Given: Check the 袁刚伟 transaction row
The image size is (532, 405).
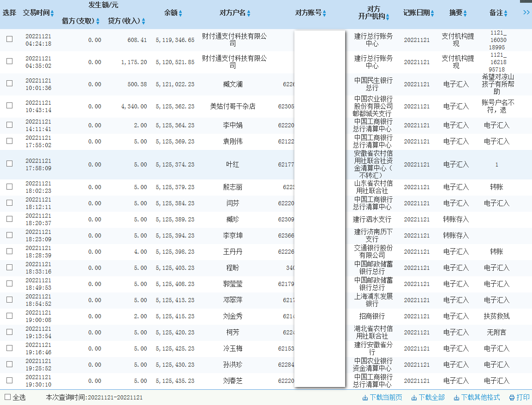Looking at the screenshot, I should click(10, 141).
